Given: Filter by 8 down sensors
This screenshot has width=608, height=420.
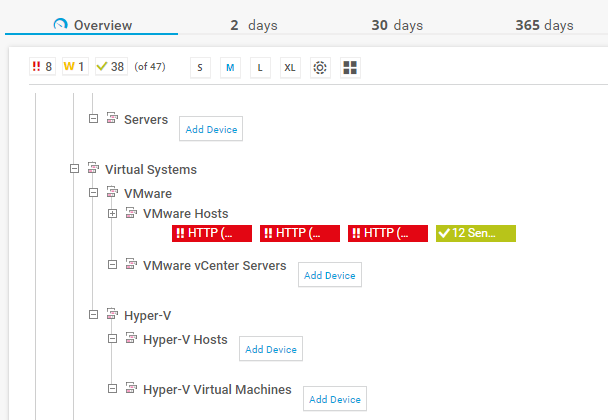Looking at the screenshot, I should (42, 67).
